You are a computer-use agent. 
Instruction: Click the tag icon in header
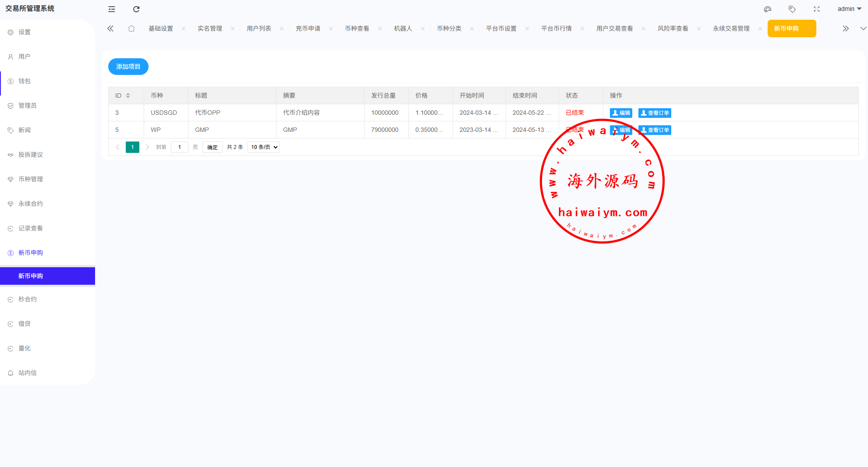tap(792, 9)
